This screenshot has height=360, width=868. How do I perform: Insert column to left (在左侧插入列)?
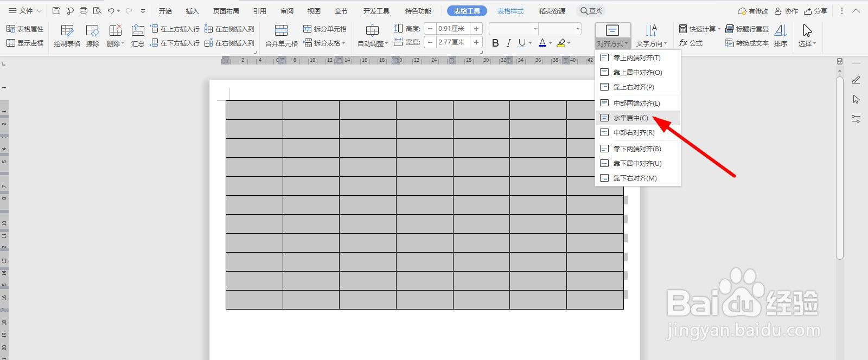[x=229, y=29]
